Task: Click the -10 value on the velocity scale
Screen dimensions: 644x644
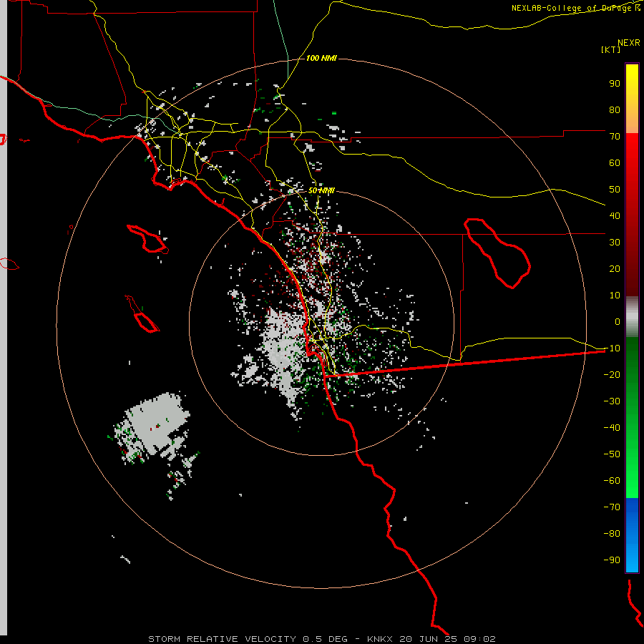Action: tap(612, 348)
